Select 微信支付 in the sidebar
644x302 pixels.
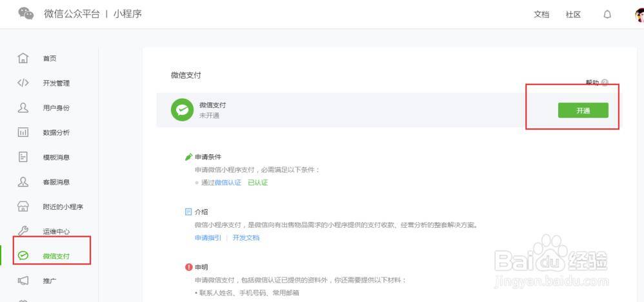(x=56, y=256)
